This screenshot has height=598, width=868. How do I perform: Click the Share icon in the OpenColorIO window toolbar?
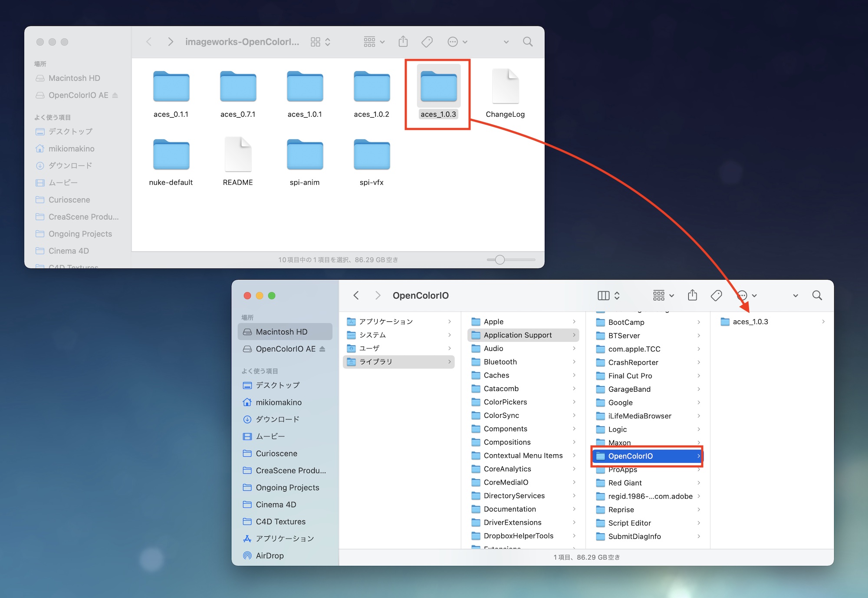[692, 295]
